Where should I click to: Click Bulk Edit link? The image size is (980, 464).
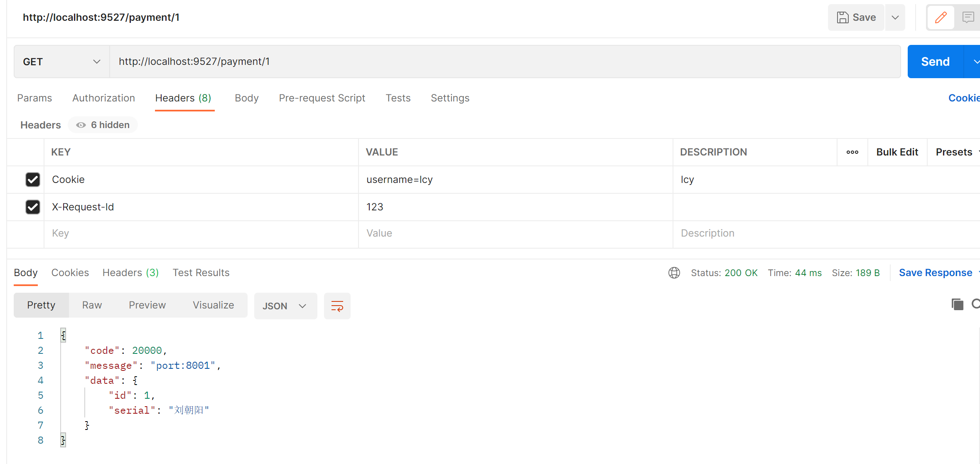pyautogui.click(x=897, y=152)
